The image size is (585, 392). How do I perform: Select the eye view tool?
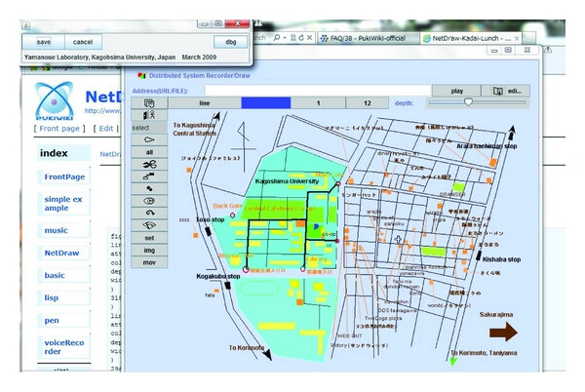(x=149, y=201)
